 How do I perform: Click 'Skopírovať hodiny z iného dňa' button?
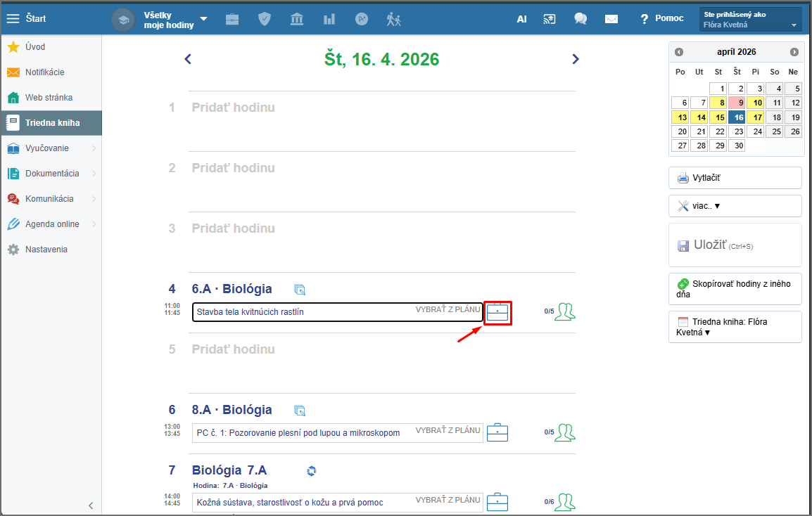tap(735, 289)
